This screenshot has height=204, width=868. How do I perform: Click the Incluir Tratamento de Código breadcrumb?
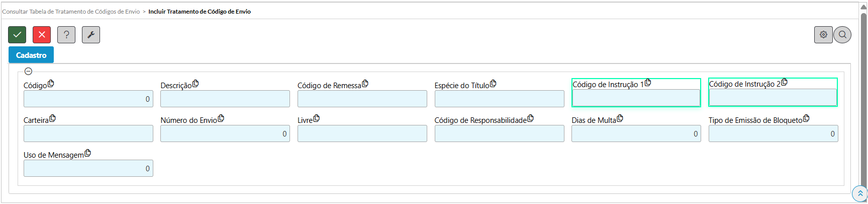coord(200,12)
